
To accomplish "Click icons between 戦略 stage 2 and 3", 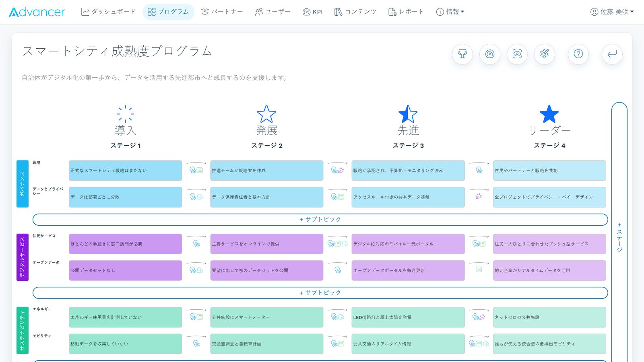I will (x=337, y=170).
